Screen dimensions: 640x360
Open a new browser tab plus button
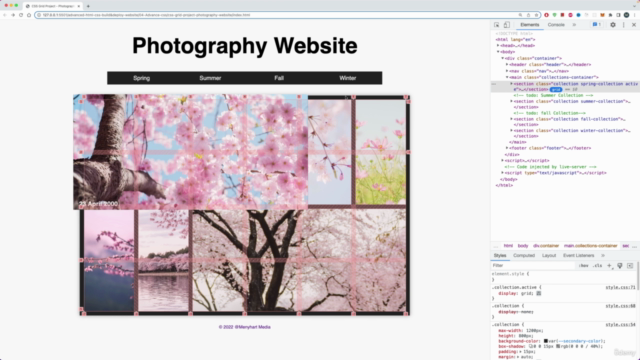pos(88,6)
